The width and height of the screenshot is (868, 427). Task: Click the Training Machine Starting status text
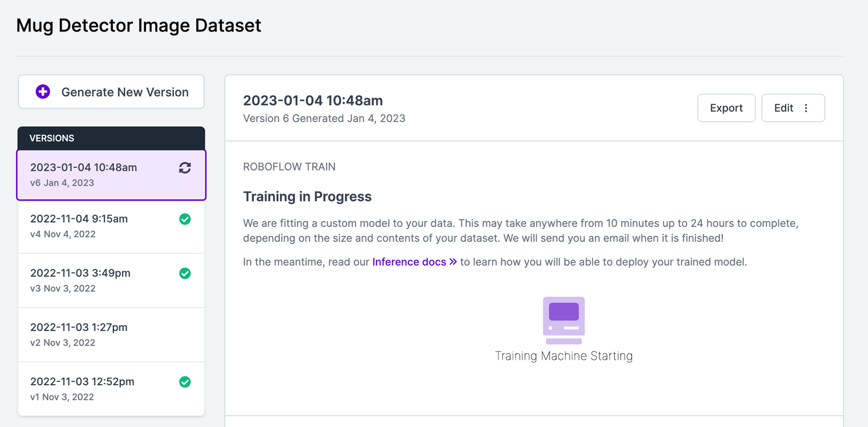click(x=564, y=356)
